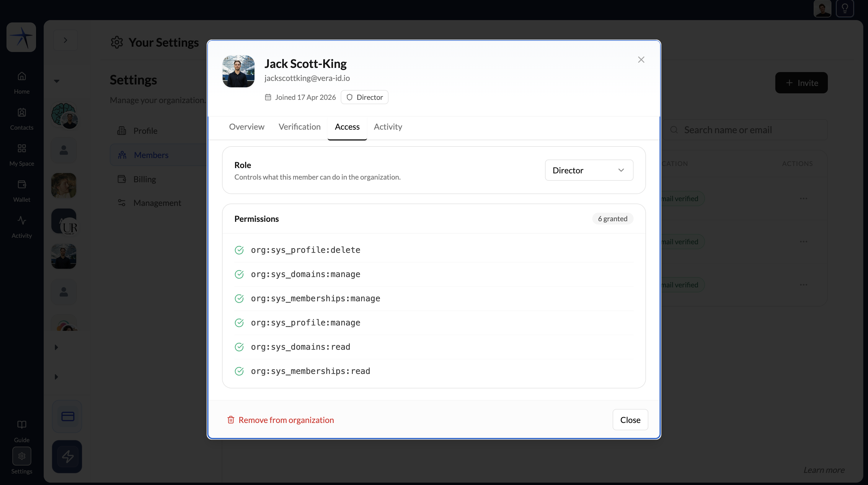
Task: Select the brain avatar workspace
Action: (64, 115)
